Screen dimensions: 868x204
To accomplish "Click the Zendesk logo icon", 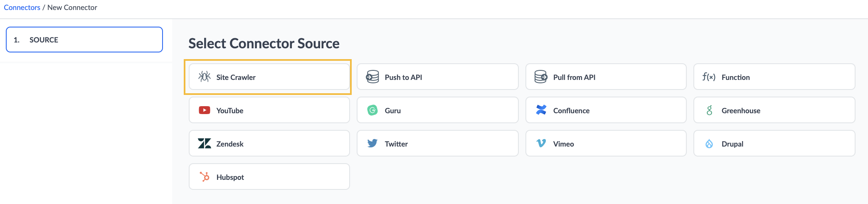I will [x=204, y=143].
